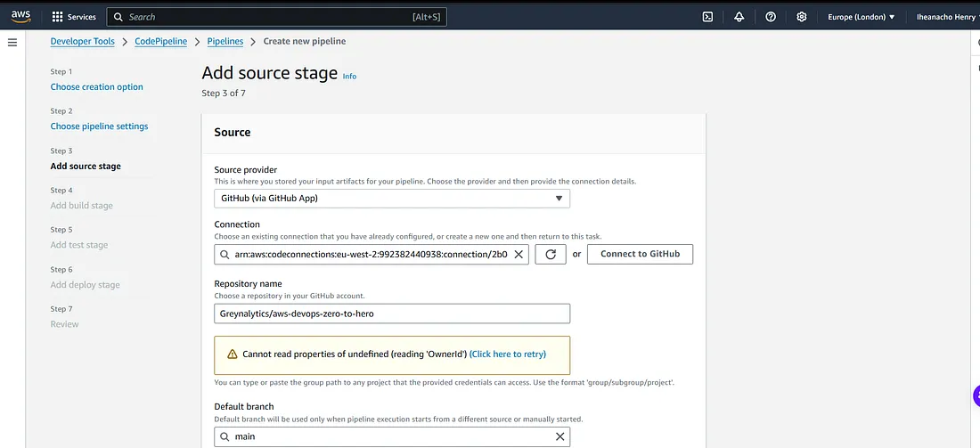Screen dimensions: 980x448
Task: Click the warning triangle icon in error box
Action: coord(233,354)
